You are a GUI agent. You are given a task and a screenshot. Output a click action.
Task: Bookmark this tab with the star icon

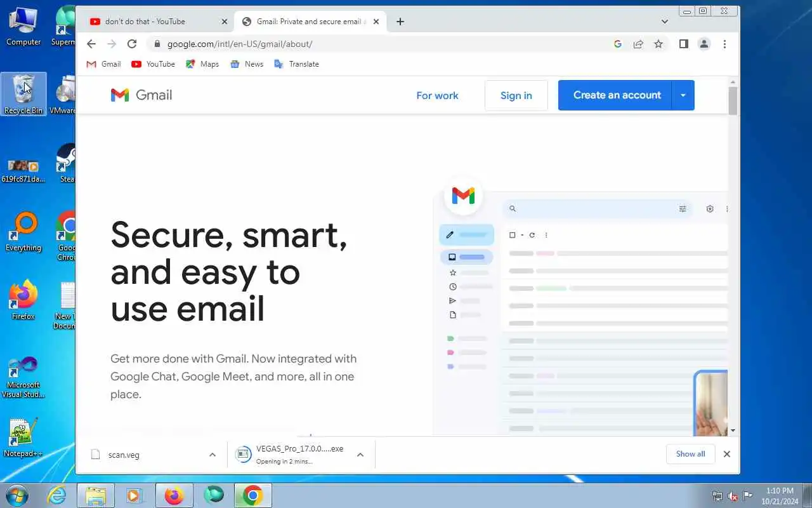[658, 44]
